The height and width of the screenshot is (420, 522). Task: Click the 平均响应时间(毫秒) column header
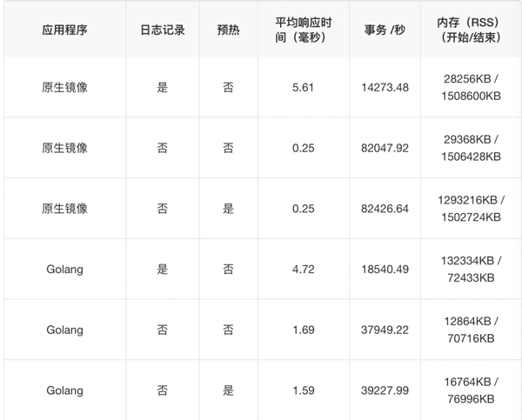[304, 30]
